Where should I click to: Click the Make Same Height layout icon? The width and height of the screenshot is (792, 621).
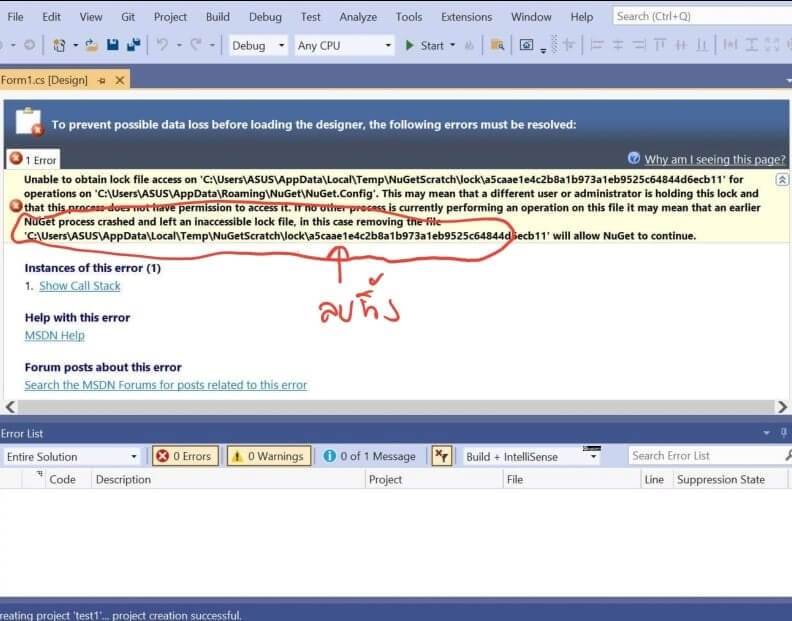point(751,45)
